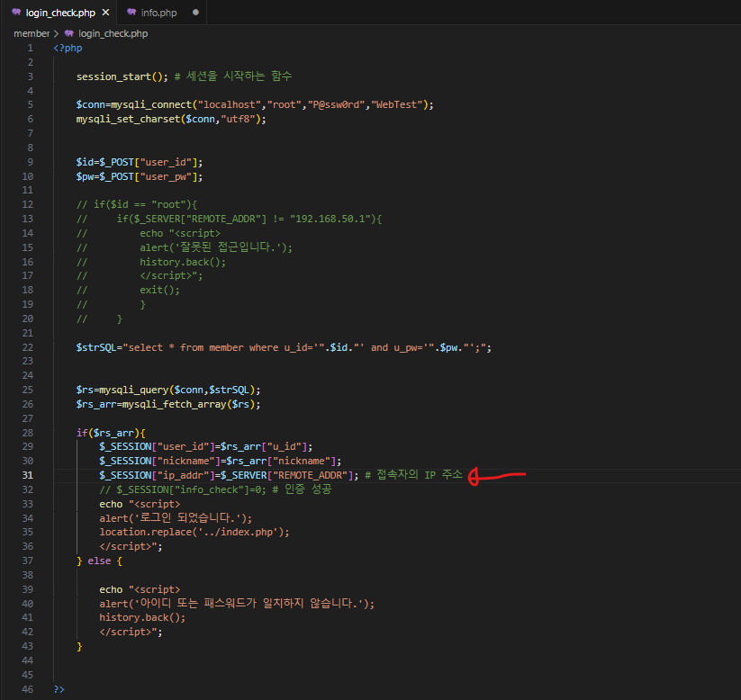The height and width of the screenshot is (700, 741).
Task: Click the session_start() function call
Action: point(122,76)
